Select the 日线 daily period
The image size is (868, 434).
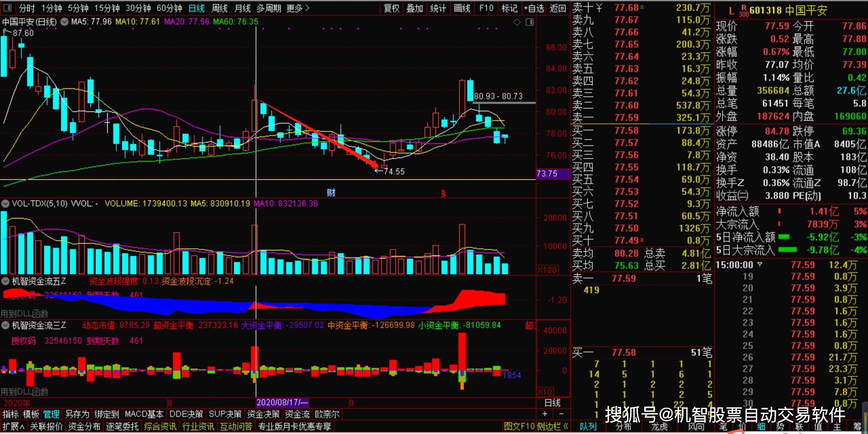(197, 8)
